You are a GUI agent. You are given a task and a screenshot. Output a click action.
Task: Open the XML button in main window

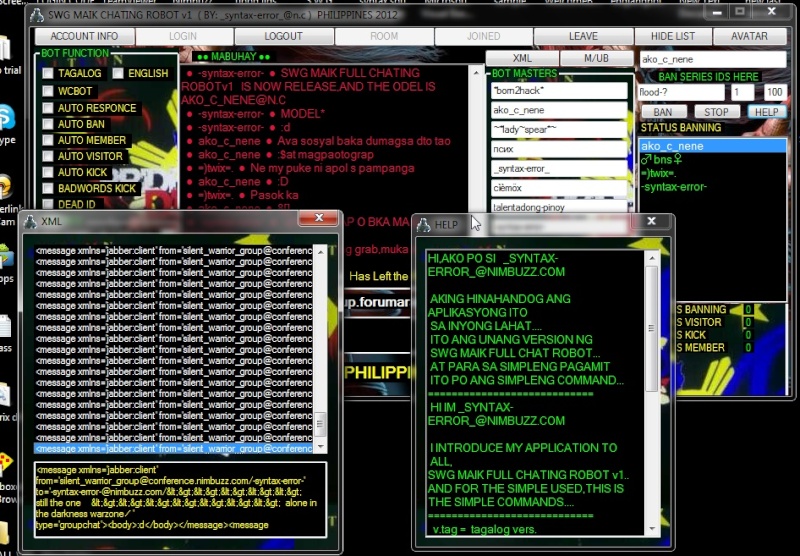point(522,58)
